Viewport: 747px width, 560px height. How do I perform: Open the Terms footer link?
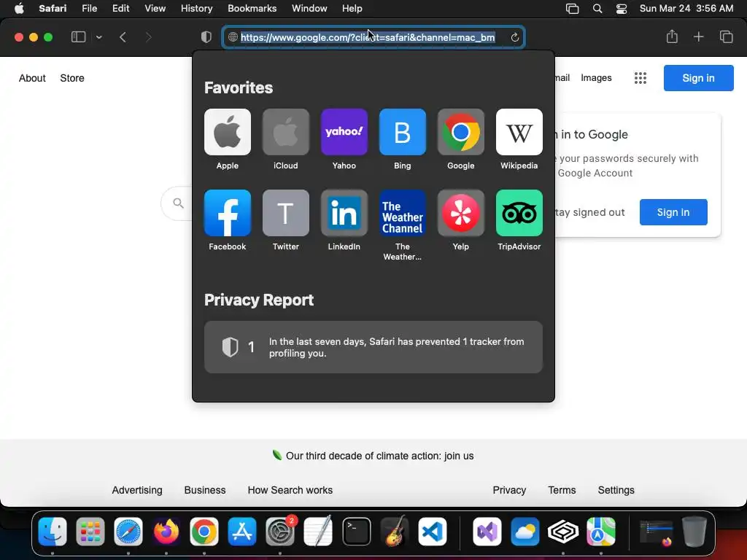pyautogui.click(x=562, y=490)
